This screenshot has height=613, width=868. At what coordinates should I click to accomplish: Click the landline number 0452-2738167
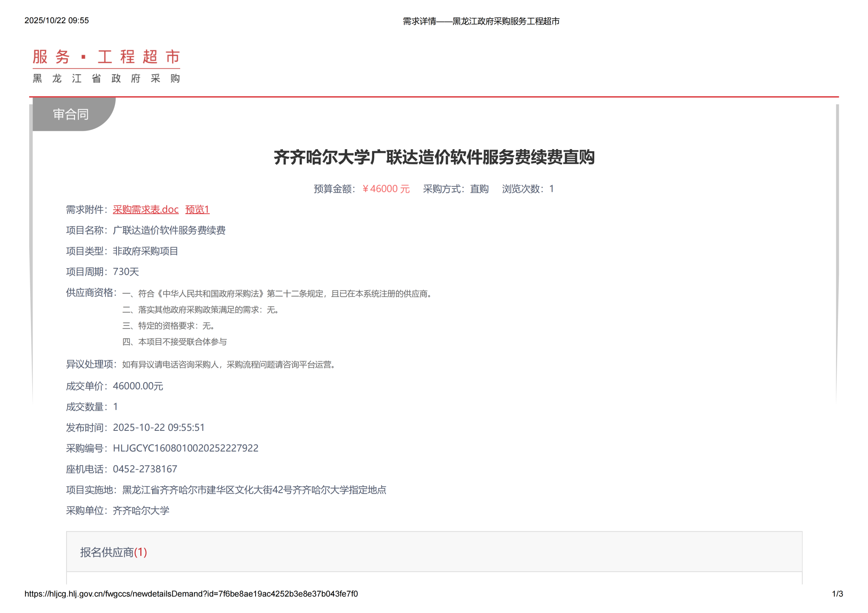145,469
